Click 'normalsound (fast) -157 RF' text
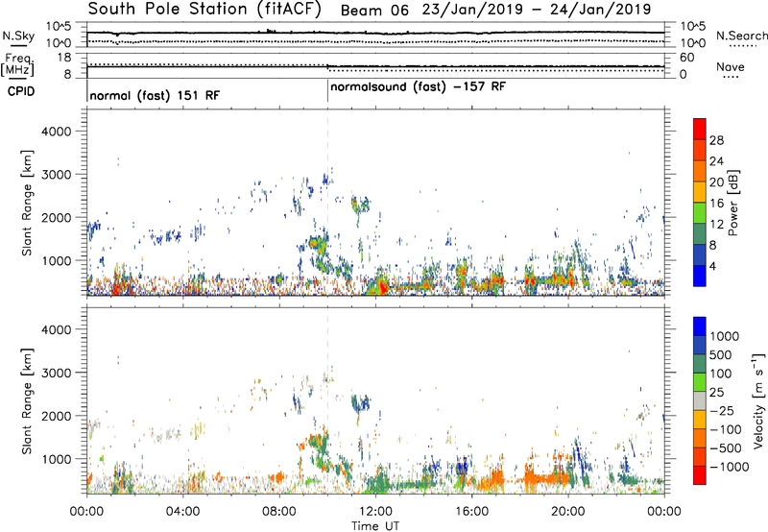 (418, 87)
